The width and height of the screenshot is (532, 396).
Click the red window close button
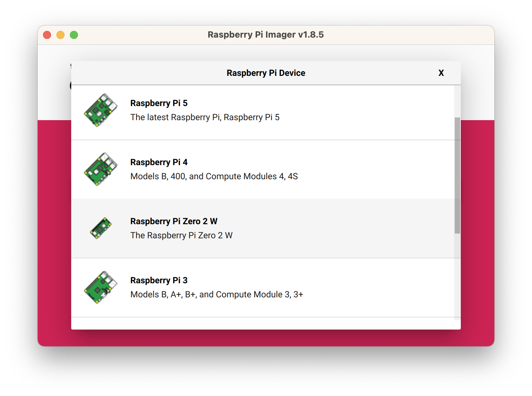coord(47,35)
